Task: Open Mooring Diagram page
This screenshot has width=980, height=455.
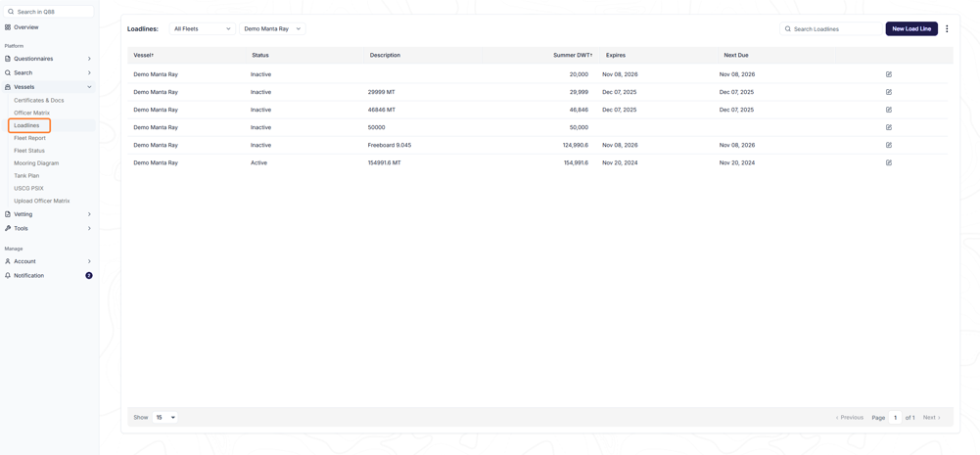Action: click(x=36, y=163)
